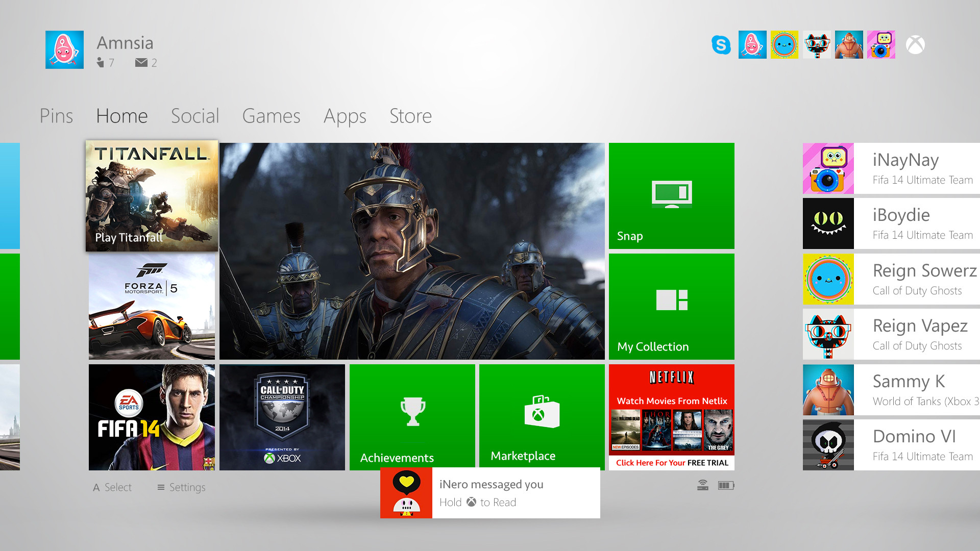The image size is (980, 551).
Task: Open the Marketplace label
Action: click(523, 456)
